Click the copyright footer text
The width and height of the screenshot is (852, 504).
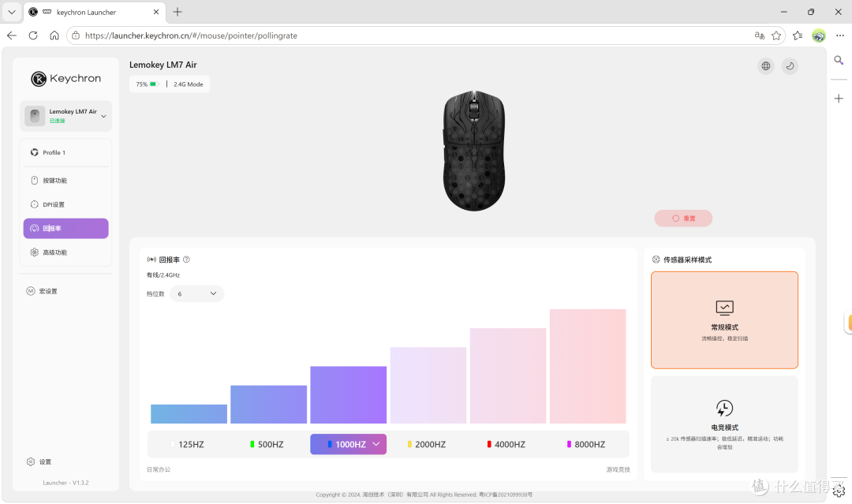[424, 495]
